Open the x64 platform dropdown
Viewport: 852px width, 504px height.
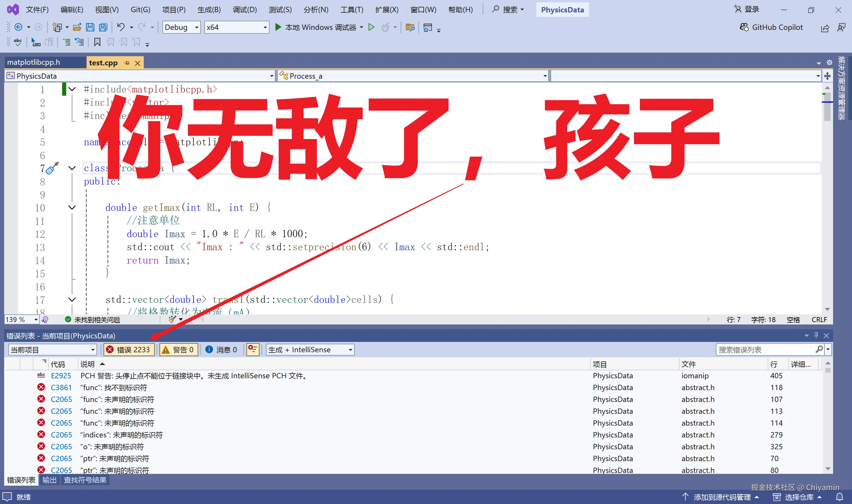click(236, 27)
